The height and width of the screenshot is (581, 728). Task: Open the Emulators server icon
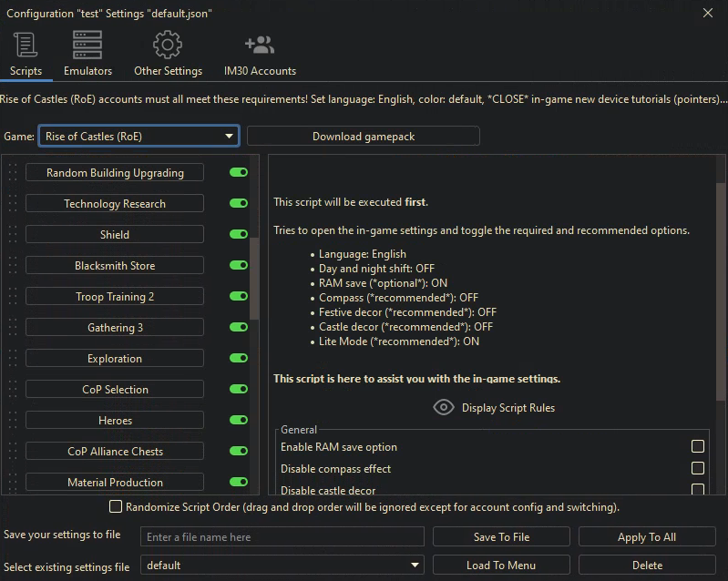click(87, 45)
